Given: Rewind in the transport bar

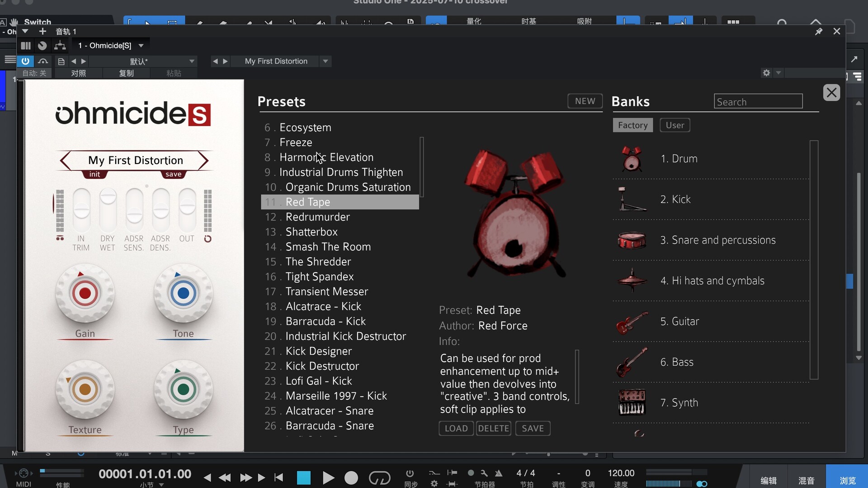Looking at the screenshot, I should pos(225,478).
